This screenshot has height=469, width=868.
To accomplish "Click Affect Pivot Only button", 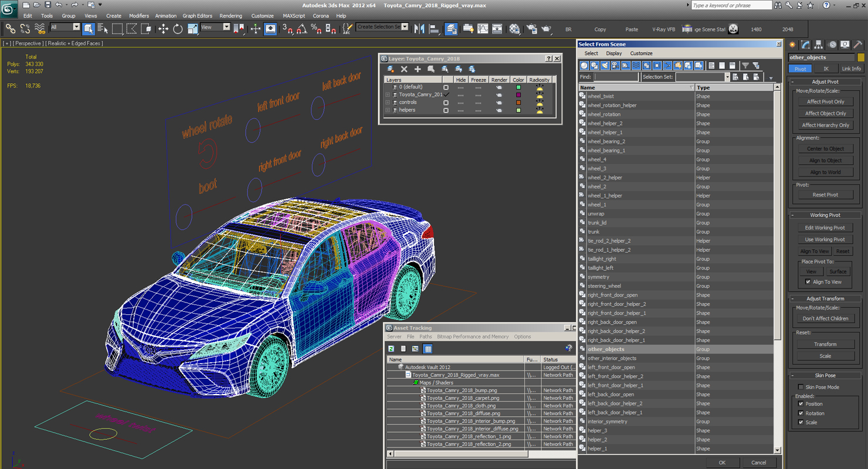I will 825,102.
